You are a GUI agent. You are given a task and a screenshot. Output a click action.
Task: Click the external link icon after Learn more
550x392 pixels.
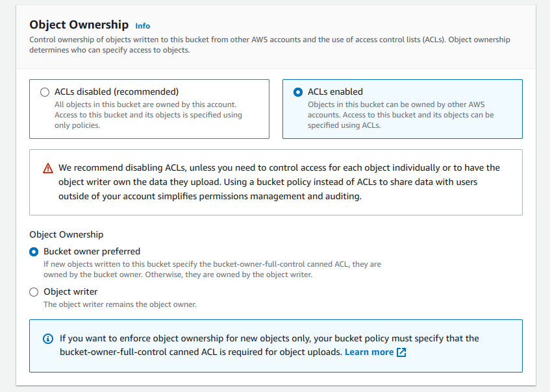click(x=401, y=352)
